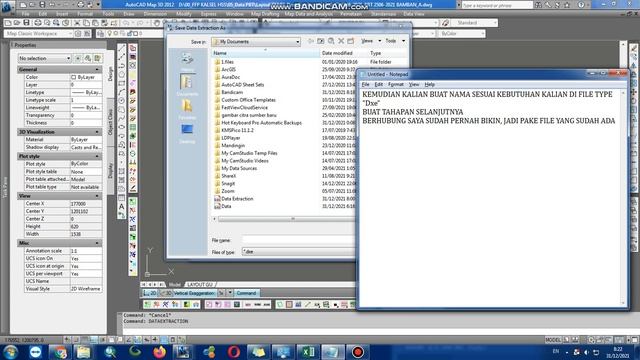Toggle the 2D view mode button
The width and height of the screenshot is (640, 360).
click(150, 293)
